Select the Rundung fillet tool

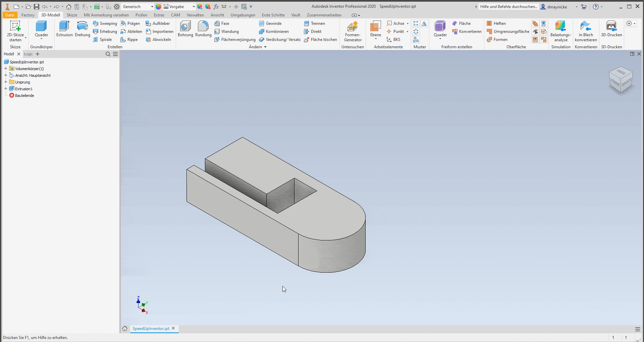click(203, 30)
